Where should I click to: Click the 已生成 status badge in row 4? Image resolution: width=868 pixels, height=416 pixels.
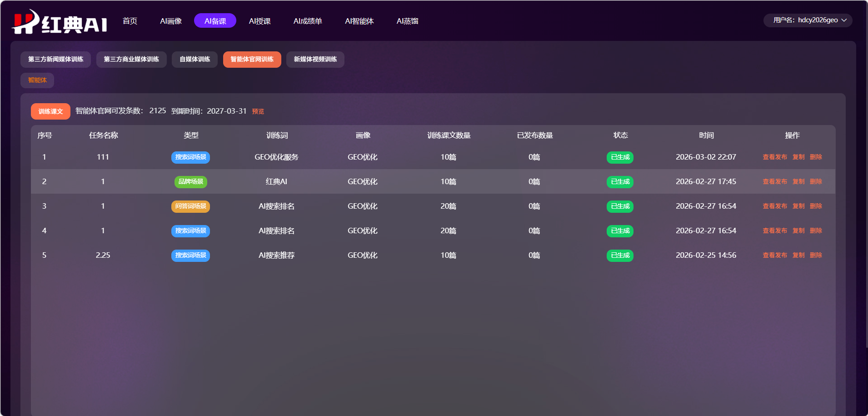620,231
